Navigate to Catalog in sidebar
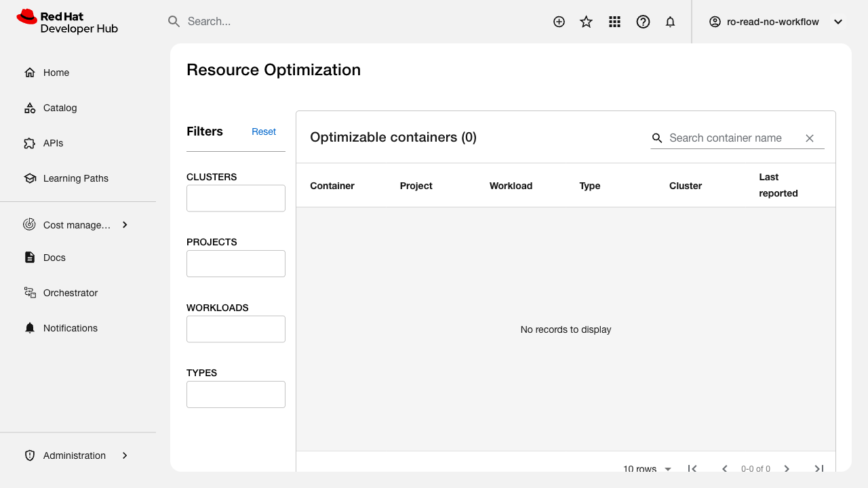Viewport: 868px width, 488px height. point(60,108)
